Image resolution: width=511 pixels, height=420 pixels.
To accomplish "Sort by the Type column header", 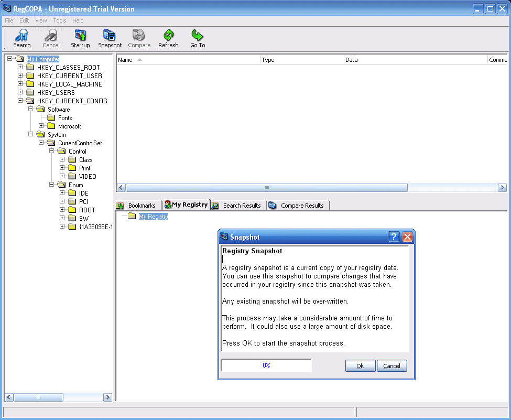I will click(x=302, y=60).
